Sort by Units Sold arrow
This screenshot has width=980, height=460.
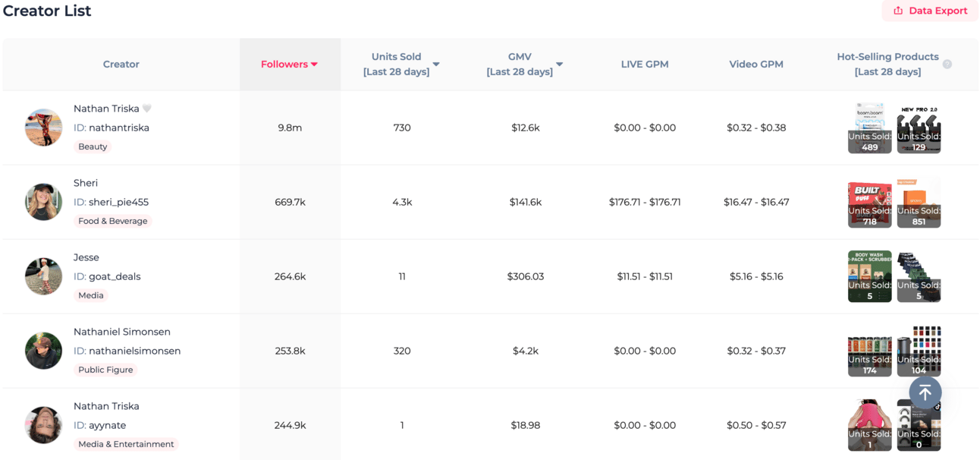pos(436,65)
